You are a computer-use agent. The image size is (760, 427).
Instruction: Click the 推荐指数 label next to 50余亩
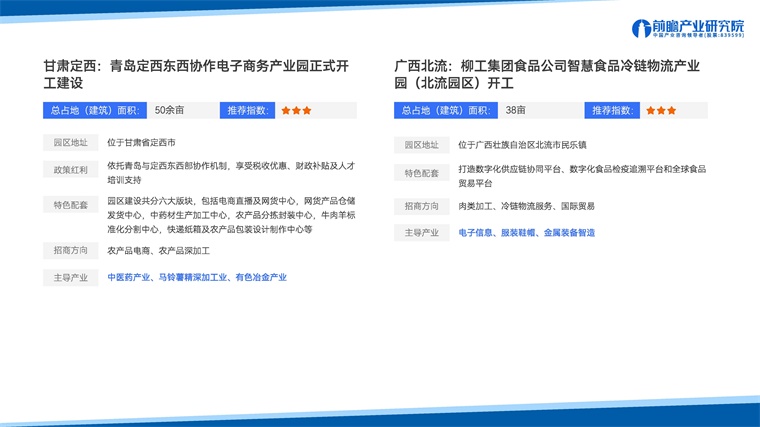[x=247, y=111]
